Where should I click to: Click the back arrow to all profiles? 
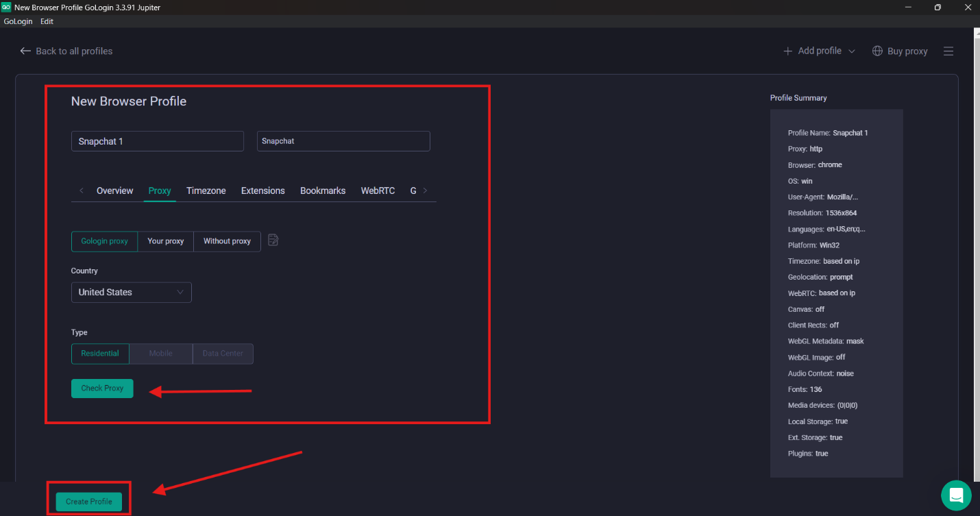(25, 51)
